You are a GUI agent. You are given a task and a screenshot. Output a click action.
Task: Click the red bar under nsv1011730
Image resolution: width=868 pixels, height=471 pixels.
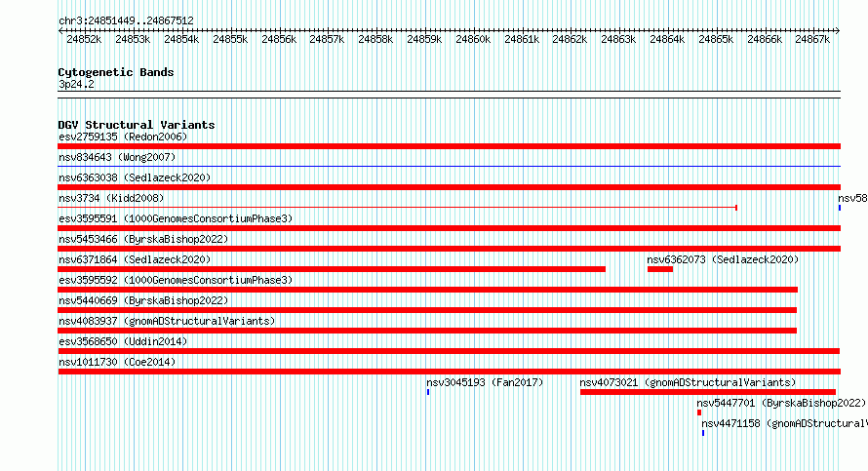(449, 372)
